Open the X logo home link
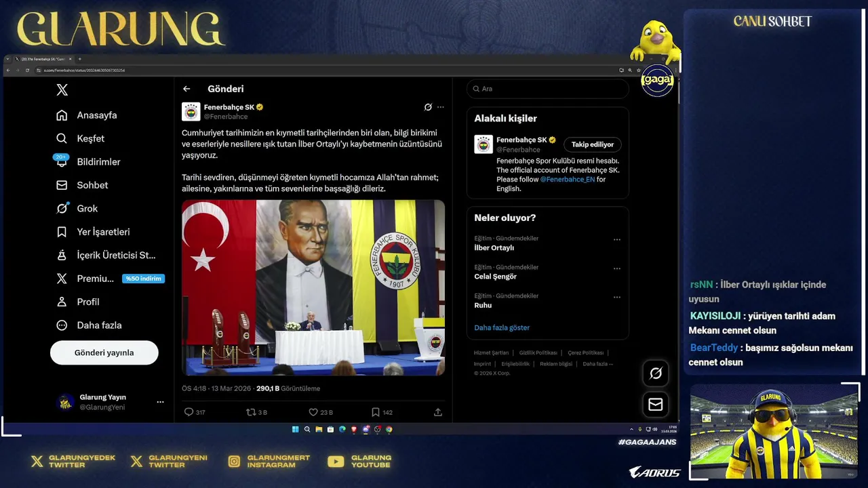Screen dimensions: 868x488 click(x=62, y=90)
